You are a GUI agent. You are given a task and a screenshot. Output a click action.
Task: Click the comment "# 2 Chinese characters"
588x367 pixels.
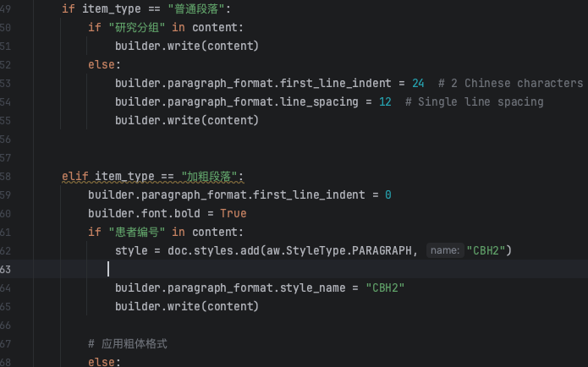point(510,83)
